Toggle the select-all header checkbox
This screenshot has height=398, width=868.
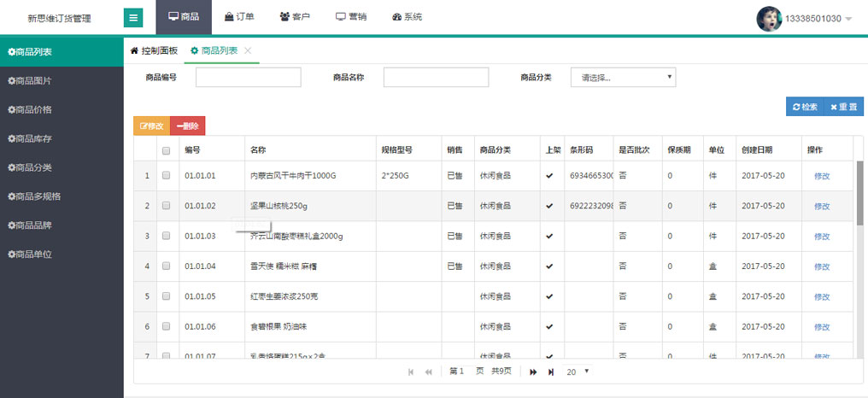point(166,150)
